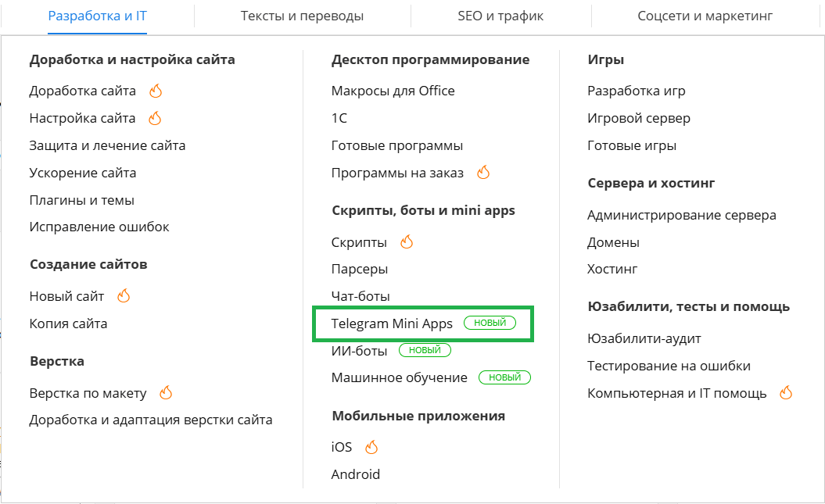This screenshot has height=504, width=825.
Task: Open the SEO и трафик tab
Action: [x=500, y=16]
